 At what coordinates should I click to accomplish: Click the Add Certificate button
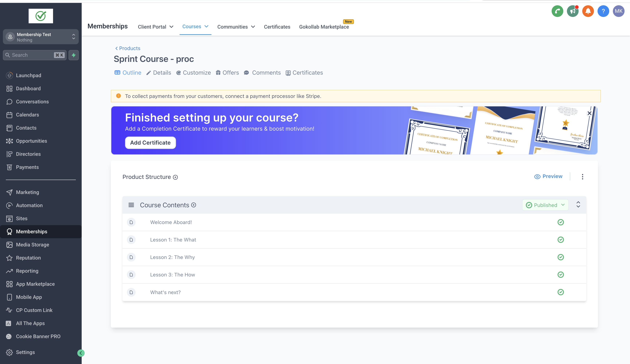coord(150,143)
